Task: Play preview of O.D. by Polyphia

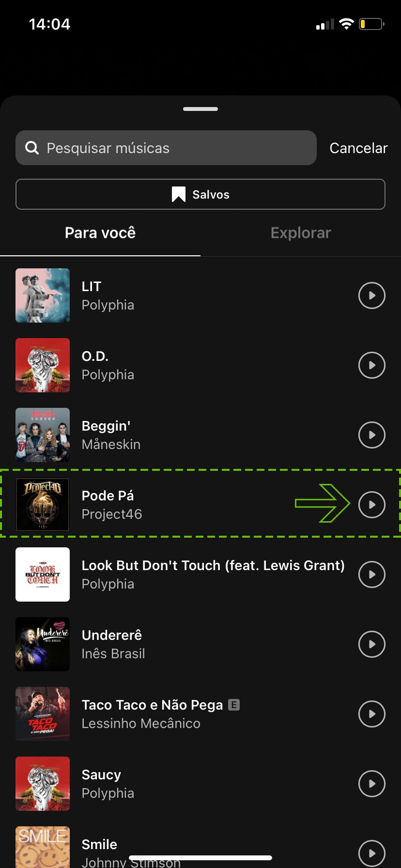Action: coord(371,365)
